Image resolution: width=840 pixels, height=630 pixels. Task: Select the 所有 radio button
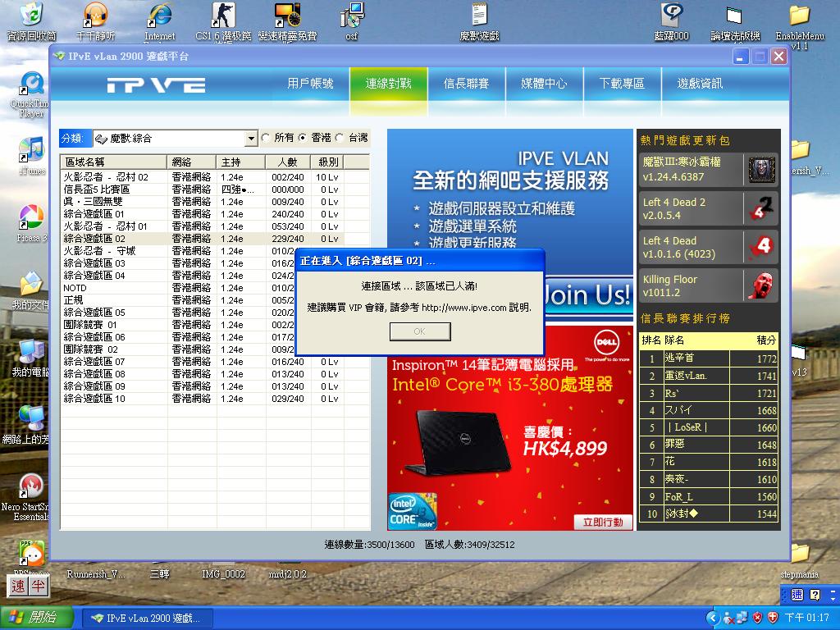click(x=266, y=138)
